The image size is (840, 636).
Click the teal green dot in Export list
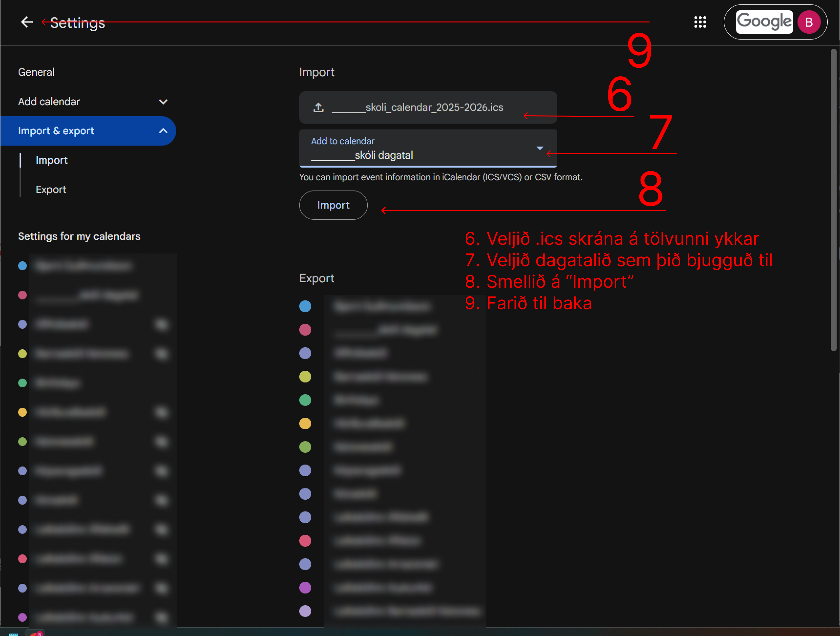305,400
